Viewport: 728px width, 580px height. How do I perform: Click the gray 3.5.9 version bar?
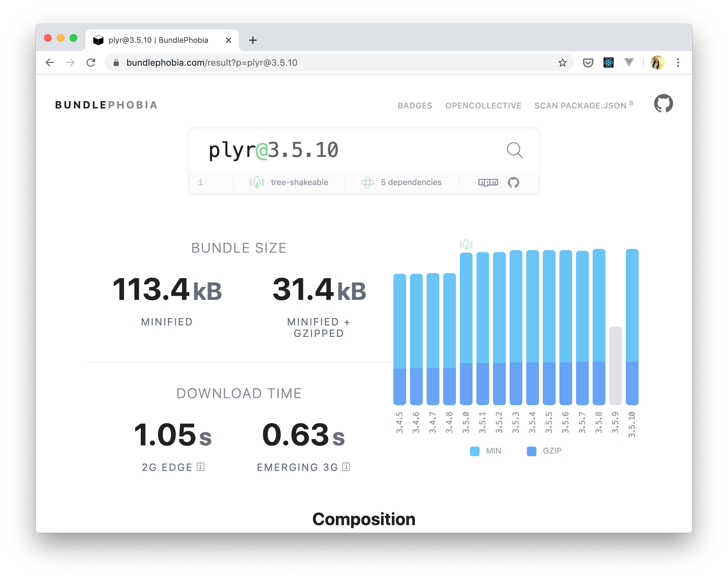tap(615, 366)
